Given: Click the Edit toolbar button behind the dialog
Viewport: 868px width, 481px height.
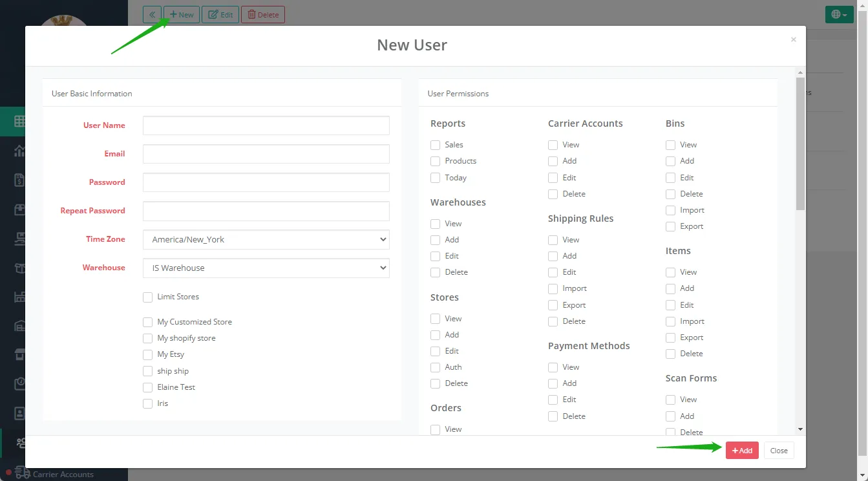Looking at the screenshot, I should [220, 14].
